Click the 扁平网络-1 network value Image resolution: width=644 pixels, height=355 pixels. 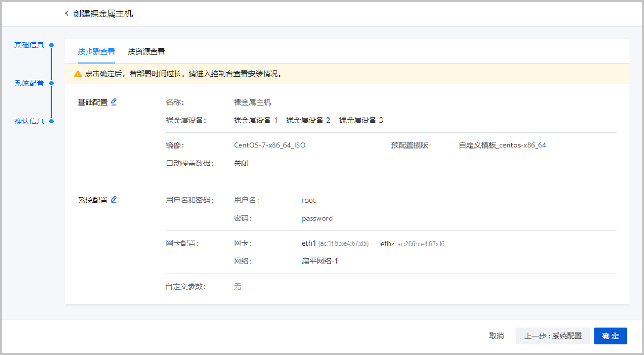pos(320,261)
